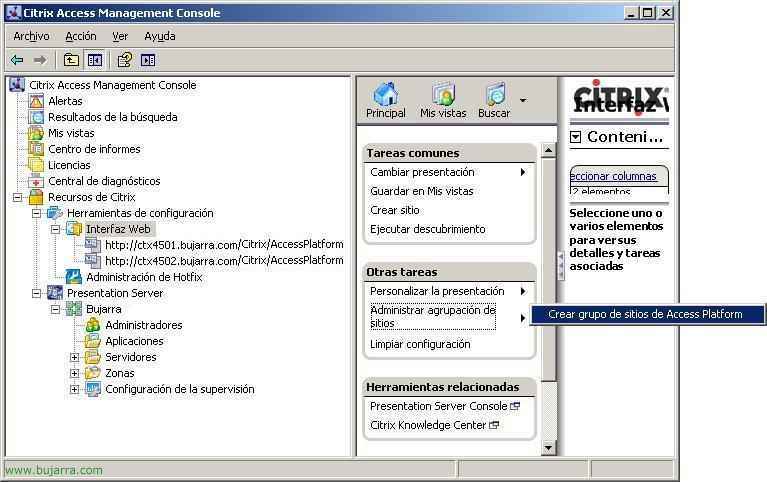This screenshot has height=482, width=767.
Task: Select the ctx4502.bujarra.com AccessPlatform site
Action: pos(224,261)
